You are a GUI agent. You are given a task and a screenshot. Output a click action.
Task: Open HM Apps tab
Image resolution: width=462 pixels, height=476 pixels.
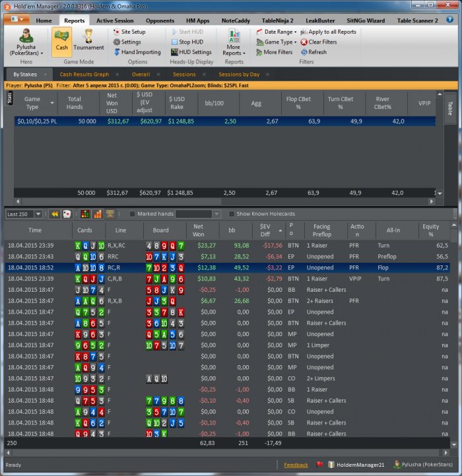click(197, 20)
